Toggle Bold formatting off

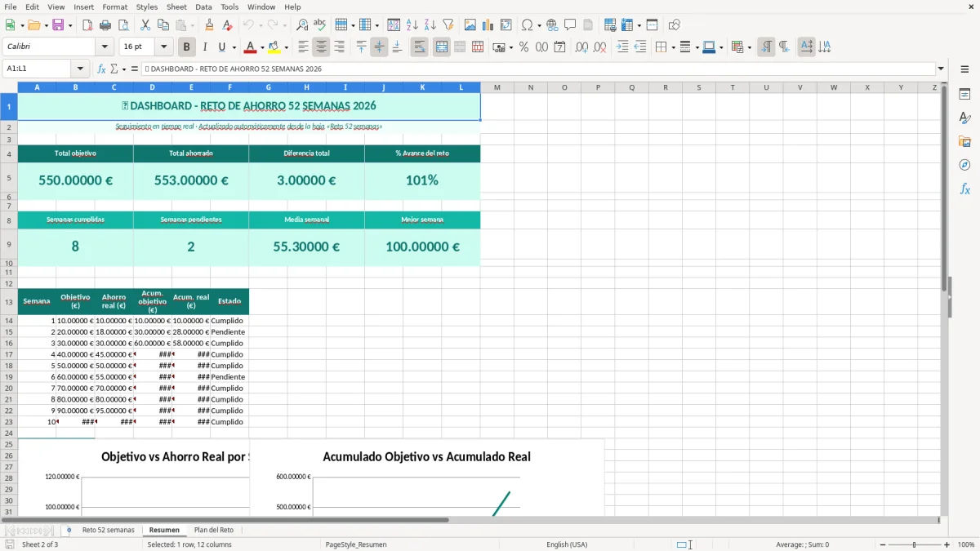click(x=186, y=47)
